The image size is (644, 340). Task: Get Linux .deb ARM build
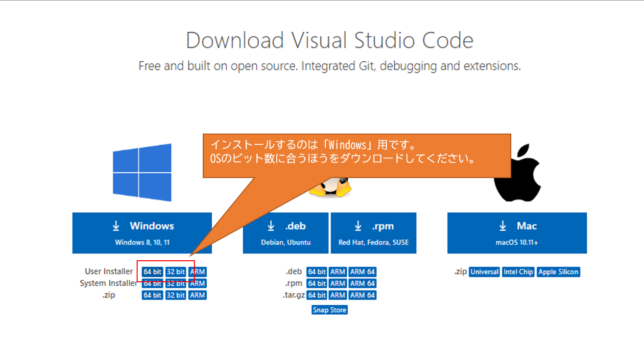[x=337, y=272]
